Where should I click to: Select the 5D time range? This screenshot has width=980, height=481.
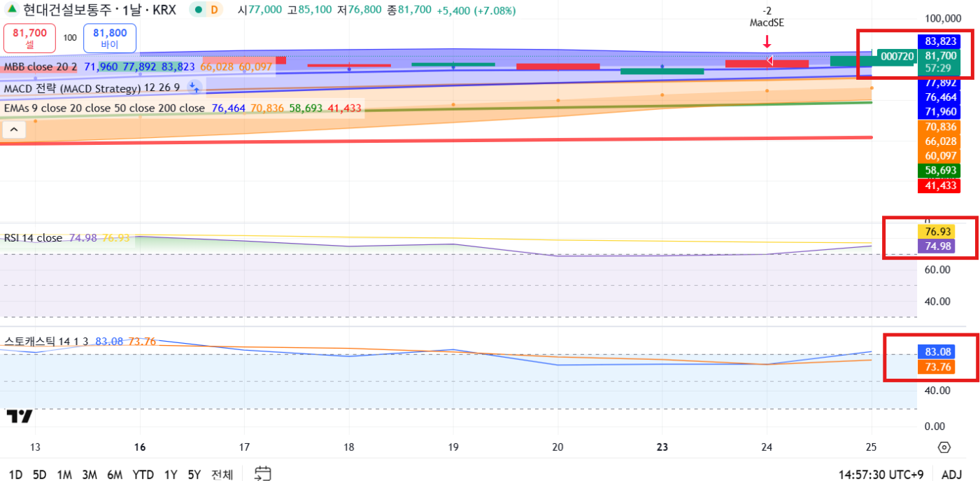tap(39, 475)
